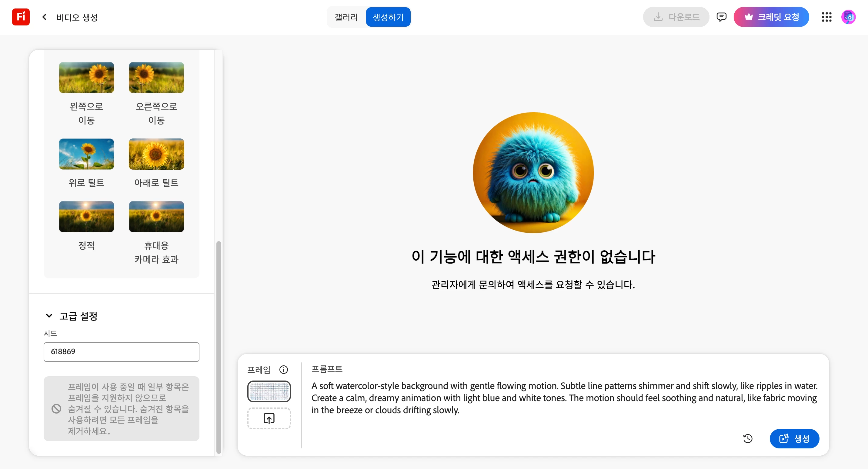The image size is (868, 469).
Task: Click the 시드 number input field
Action: (121, 352)
